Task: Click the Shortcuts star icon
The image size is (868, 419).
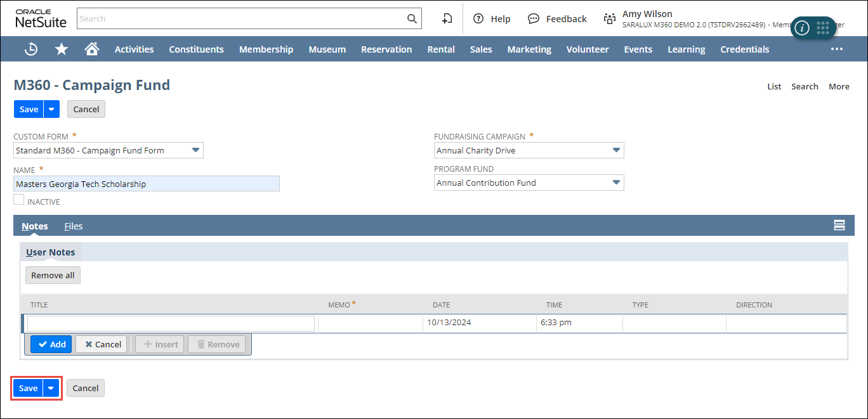Action: click(x=62, y=49)
